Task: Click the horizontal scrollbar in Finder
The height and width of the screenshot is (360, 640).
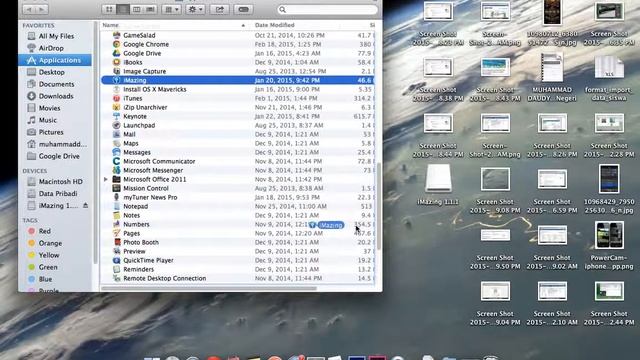Action: pos(209,288)
